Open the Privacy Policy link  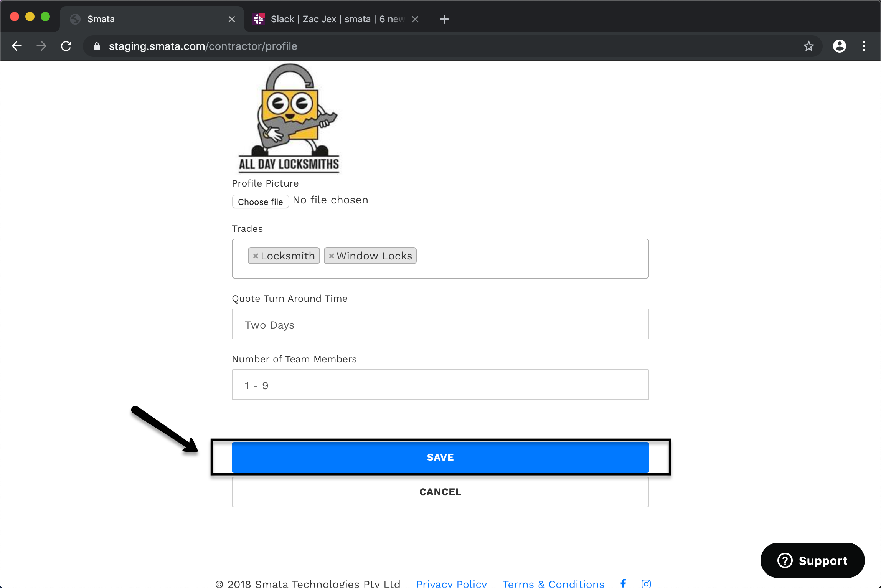(x=451, y=583)
